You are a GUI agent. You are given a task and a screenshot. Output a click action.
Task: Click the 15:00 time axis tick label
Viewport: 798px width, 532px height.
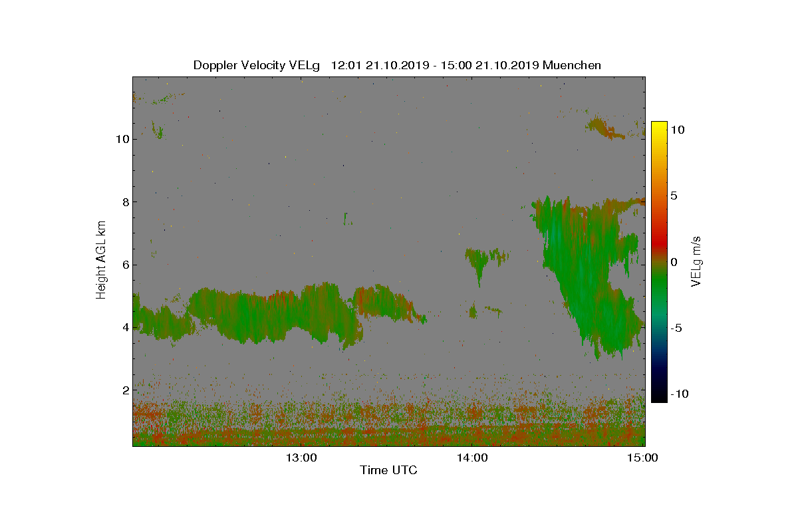(x=643, y=458)
